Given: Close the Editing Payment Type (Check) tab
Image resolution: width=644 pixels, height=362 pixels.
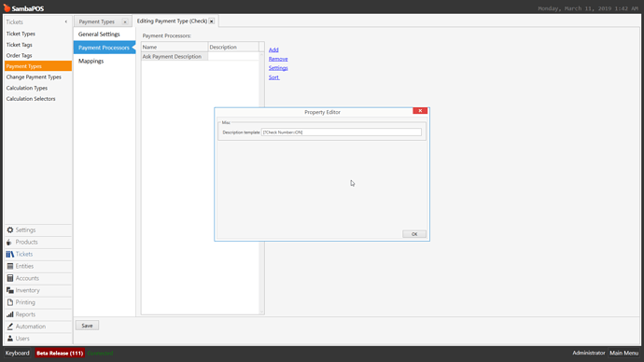Looking at the screenshot, I should [x=212, y=21].
